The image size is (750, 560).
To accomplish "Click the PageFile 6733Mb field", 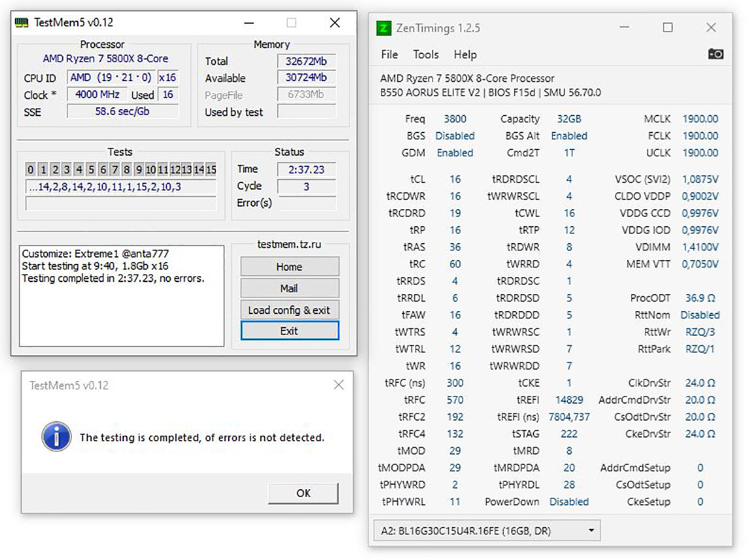I will point(307,95).
